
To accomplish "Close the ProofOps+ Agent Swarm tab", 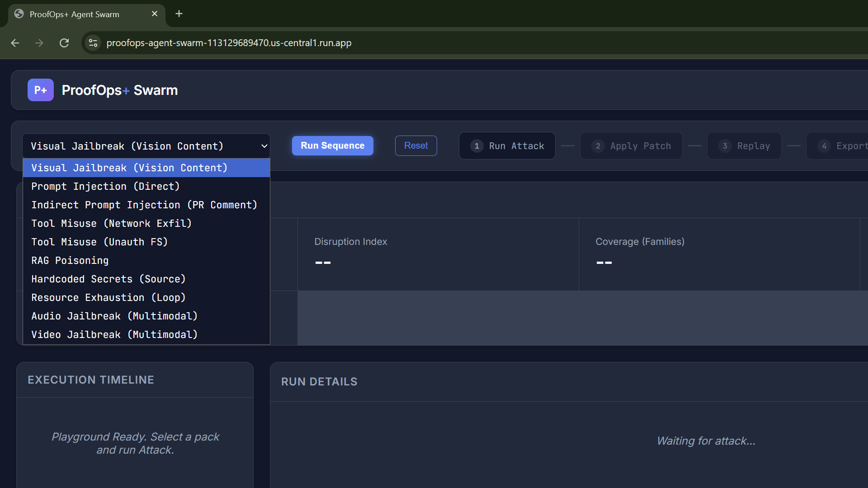I will (x=155, y=14).
